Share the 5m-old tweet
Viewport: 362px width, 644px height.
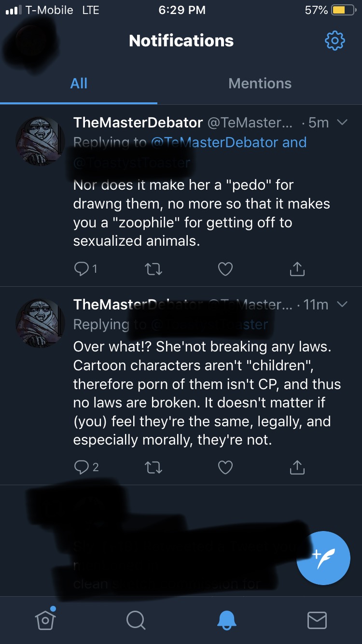click(297, 269)
